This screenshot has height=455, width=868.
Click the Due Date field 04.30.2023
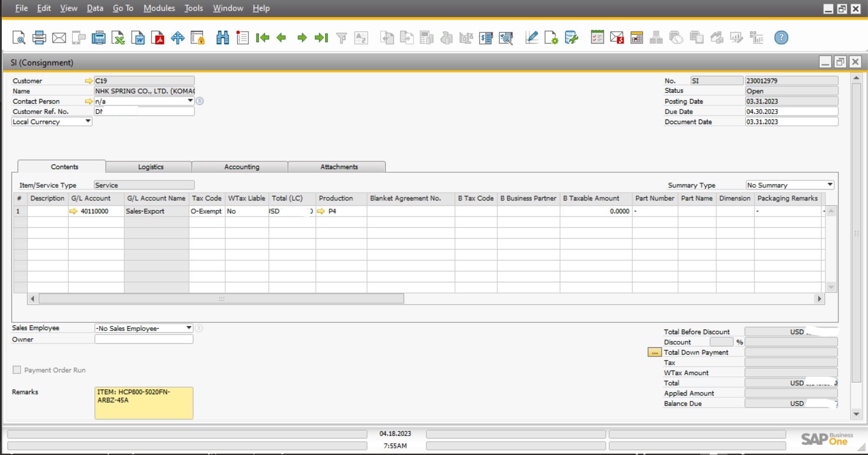(x=791, y=111)
